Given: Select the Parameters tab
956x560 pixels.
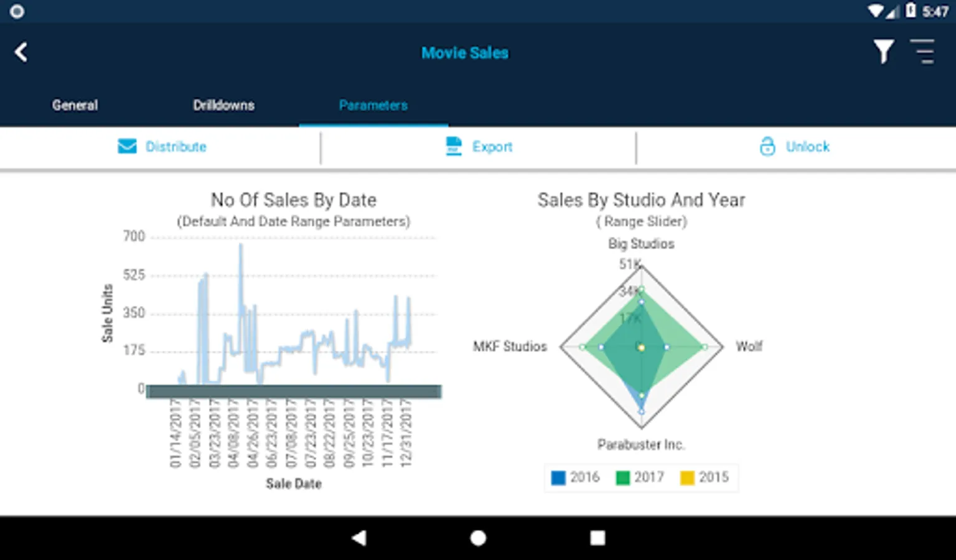Looking at the screenshot, I should click(x=373, y=105).
